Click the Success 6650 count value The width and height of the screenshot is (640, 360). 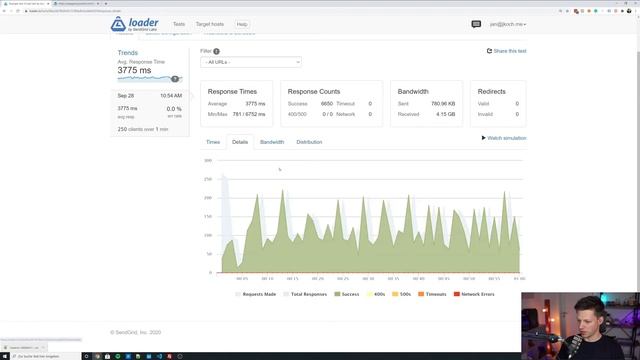point(327,104)
